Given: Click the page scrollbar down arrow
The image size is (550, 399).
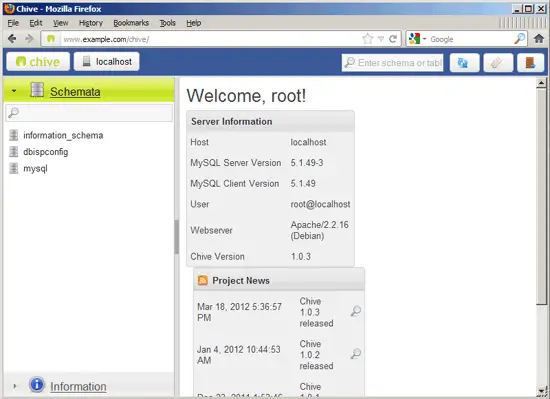Looking at the screenshot, I should click(541, 391).
